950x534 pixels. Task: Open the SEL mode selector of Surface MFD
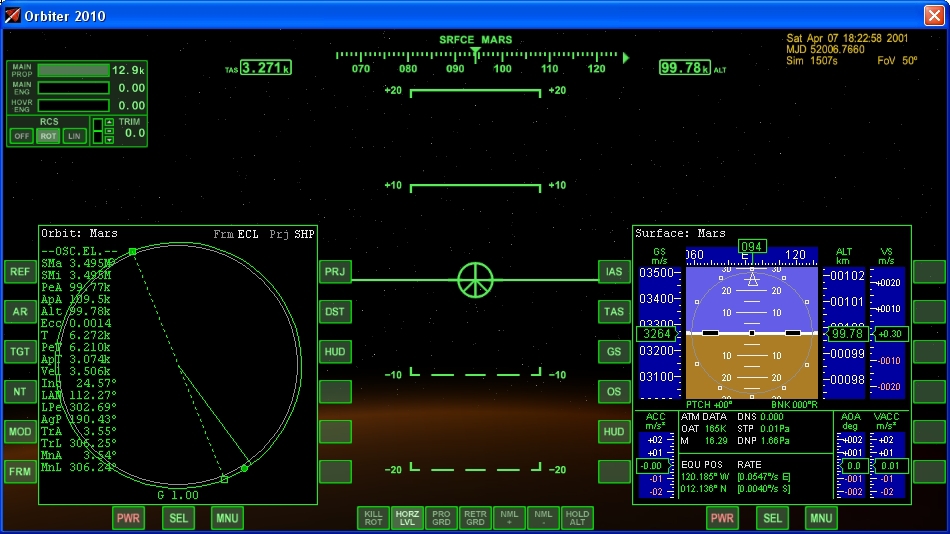tap(772, 518)
